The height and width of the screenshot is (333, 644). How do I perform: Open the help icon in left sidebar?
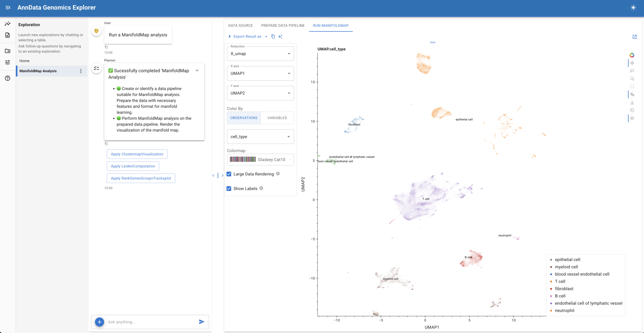click(7, 78)
